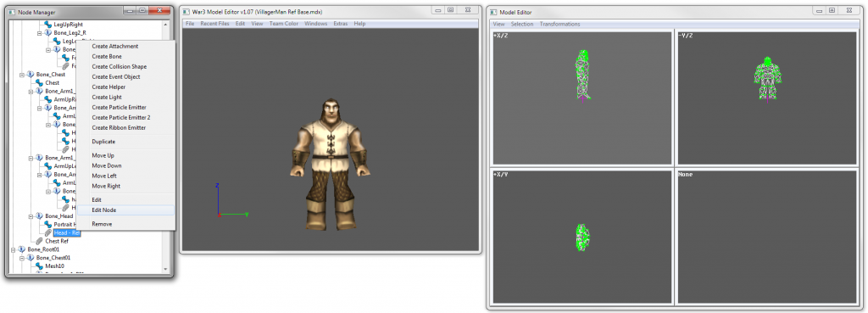The image size is (868, 313).
Task: Click the mesh icon beside Mesh10
Action: (x=39, y=265)
